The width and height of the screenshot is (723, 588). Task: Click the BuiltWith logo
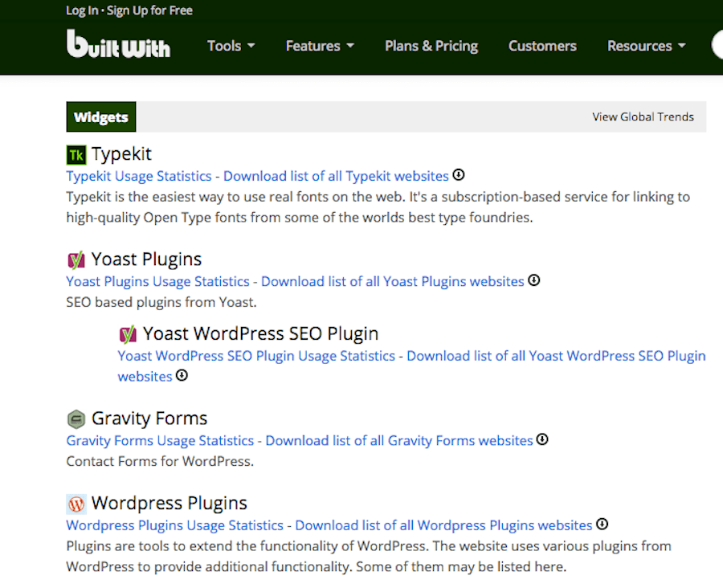coord(118,44)
